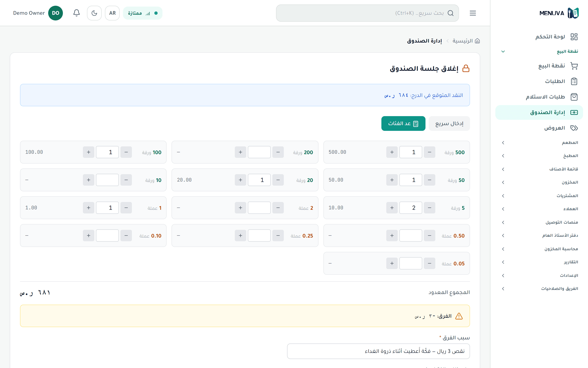Increase the 2 coin count
This screenshot has width=588, height=368.
coord(241,208)
